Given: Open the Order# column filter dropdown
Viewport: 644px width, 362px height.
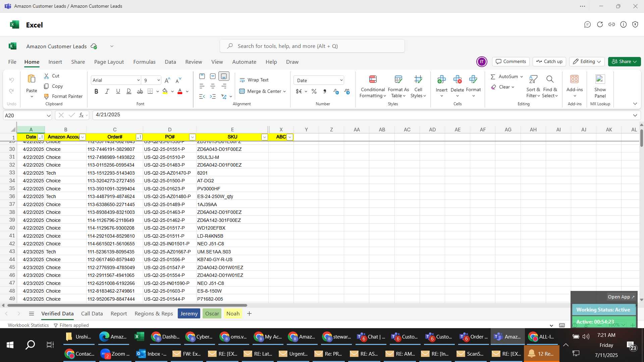Looking at the screenshot, I should 139,137.
